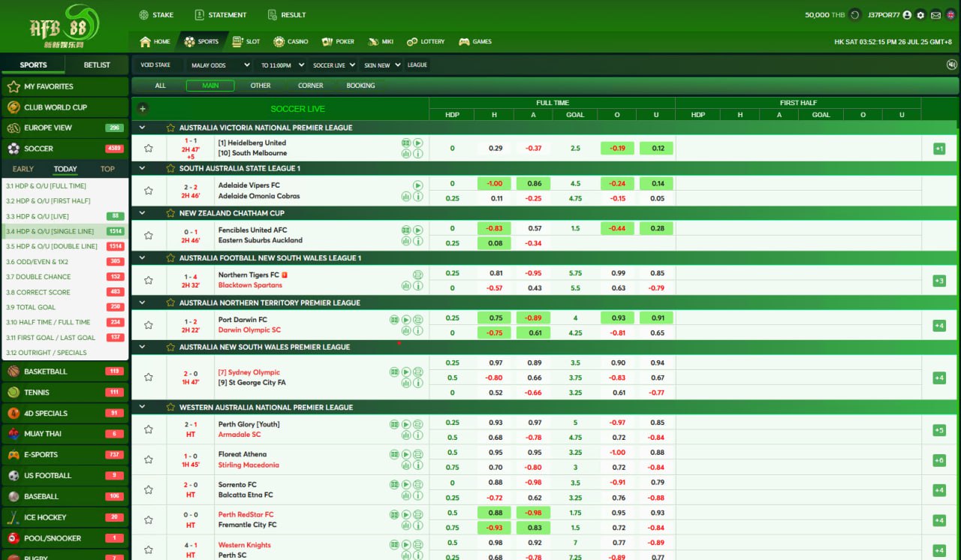Favorite the Sydney Olympic match star
The height and width of the screenshot is (560, 961).
[x=149, y=378]
